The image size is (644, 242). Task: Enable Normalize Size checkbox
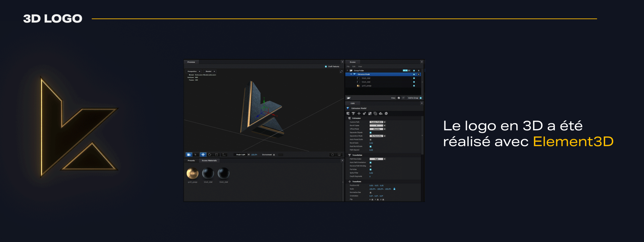(x=370, y=193)
